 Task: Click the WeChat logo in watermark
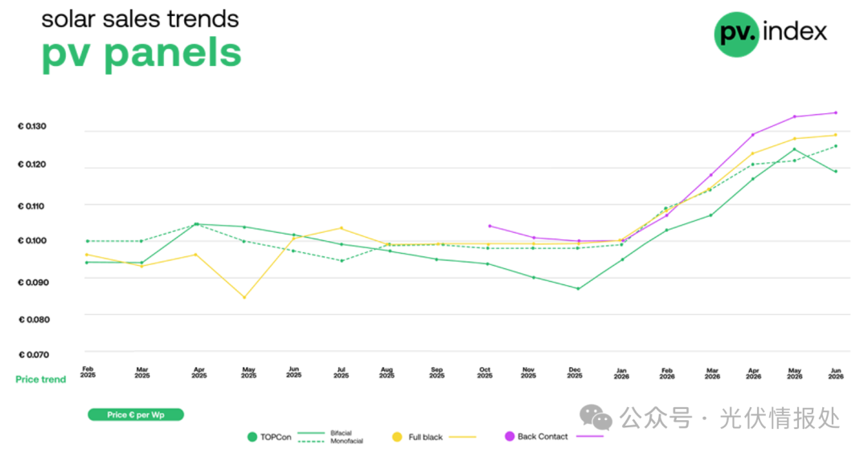[x=596, y=417]
